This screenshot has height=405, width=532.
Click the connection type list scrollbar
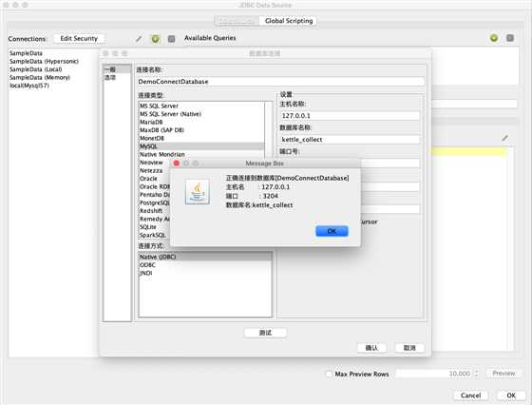268,129
